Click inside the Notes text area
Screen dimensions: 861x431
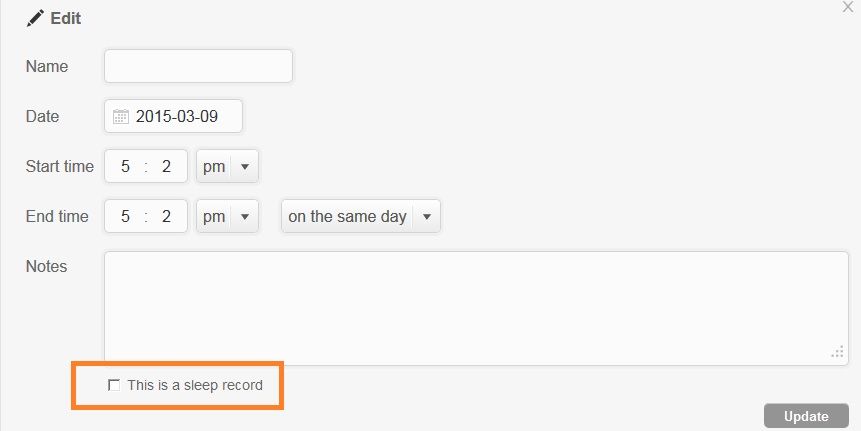(476, 307)
